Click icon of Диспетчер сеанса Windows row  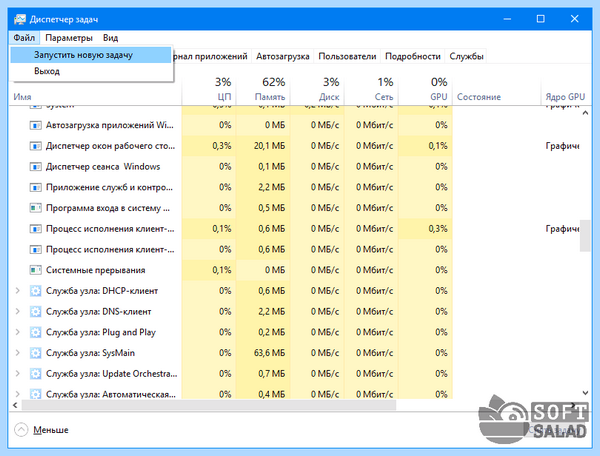pos(36,167)
